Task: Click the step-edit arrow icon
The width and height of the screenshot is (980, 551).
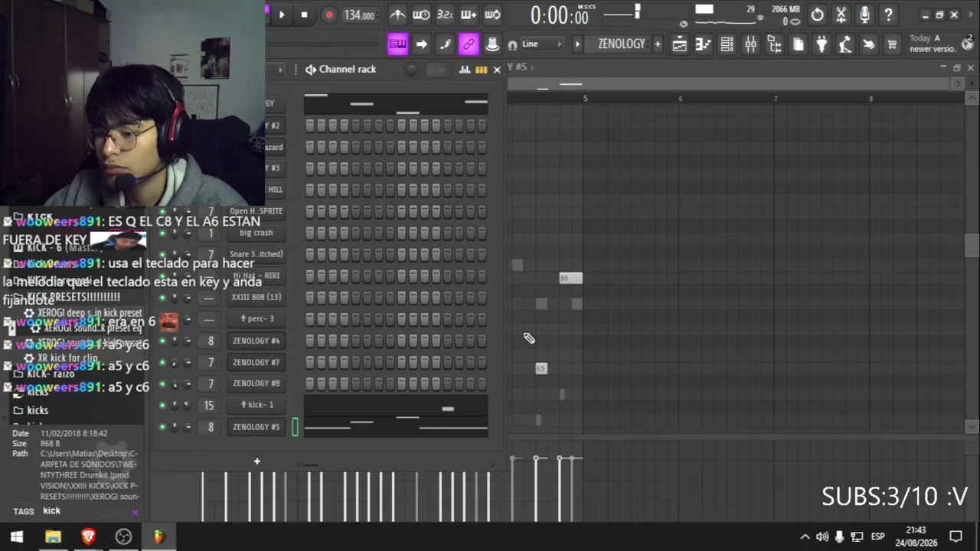Action: 421,44
